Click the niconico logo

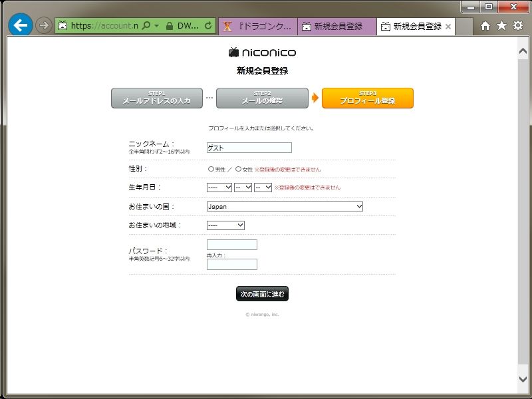pos(262,53)
